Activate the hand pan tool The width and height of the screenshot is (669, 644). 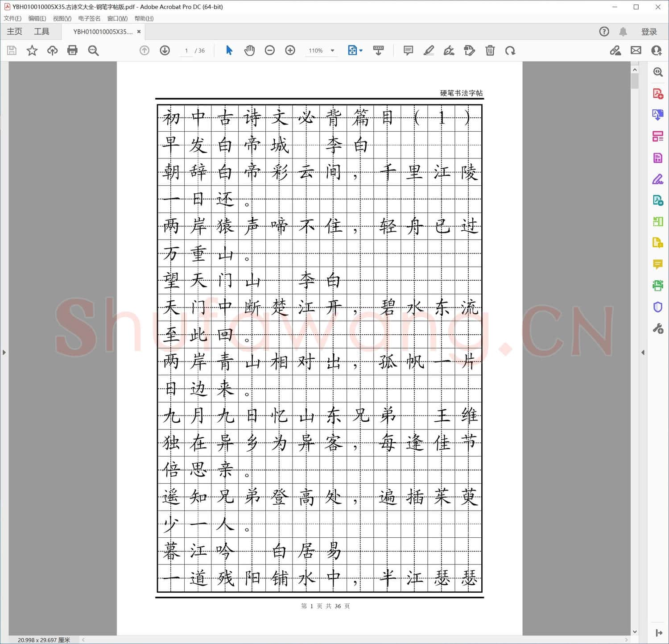249,50
